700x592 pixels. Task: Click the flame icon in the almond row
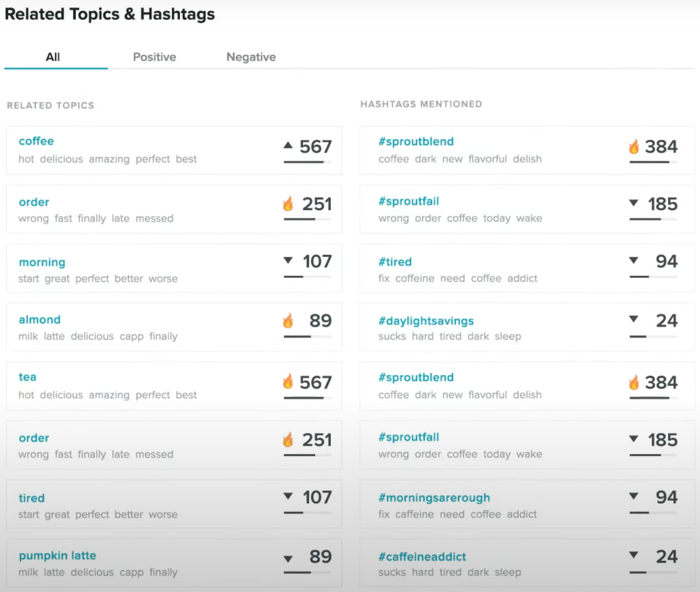click(x=288, y=321)
